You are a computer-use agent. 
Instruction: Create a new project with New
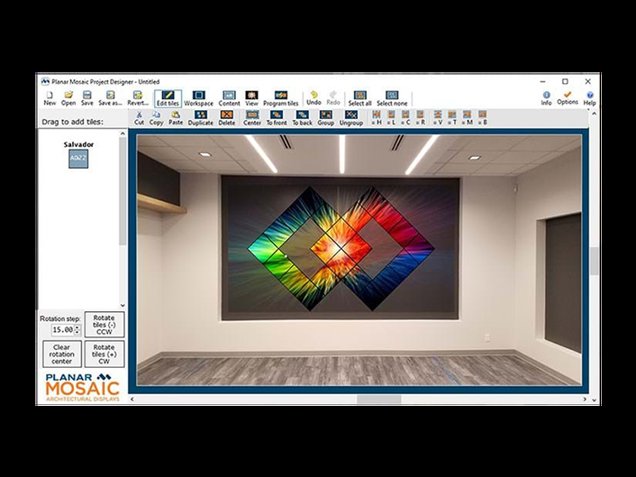pyautogui.click(x=49, y=99)
